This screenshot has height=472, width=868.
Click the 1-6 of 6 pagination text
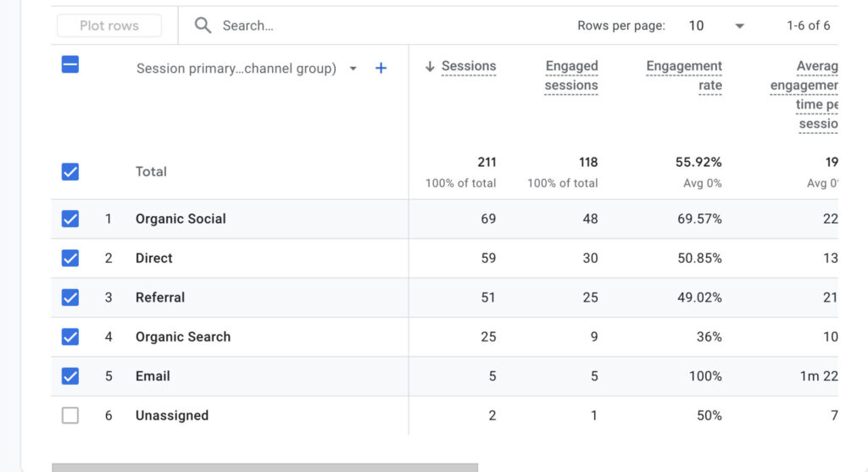click(808, 25)
